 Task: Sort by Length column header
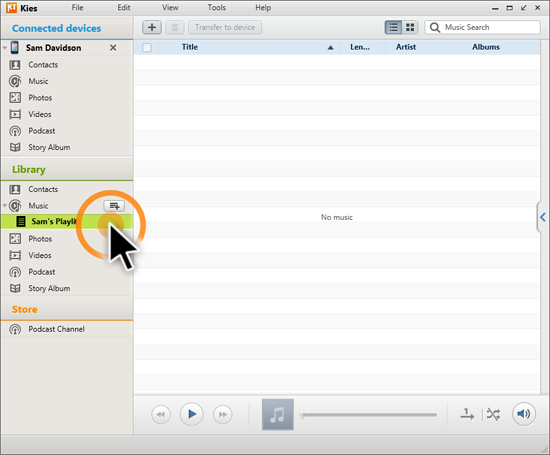360,47
